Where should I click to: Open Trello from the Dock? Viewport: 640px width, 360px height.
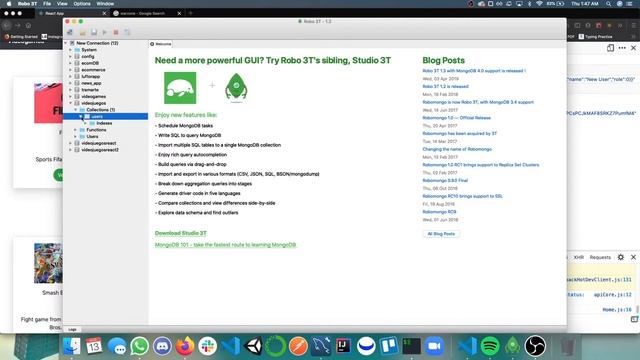point(389,346)
